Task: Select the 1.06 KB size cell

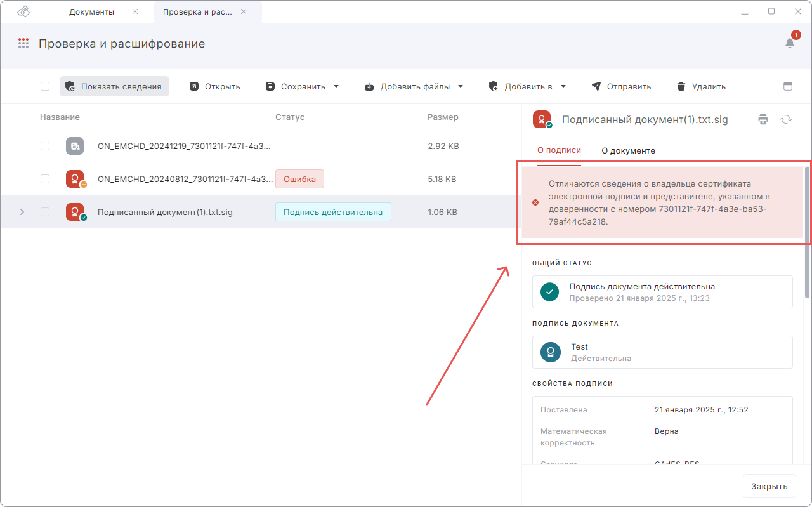Action: (x=442, y=212)
